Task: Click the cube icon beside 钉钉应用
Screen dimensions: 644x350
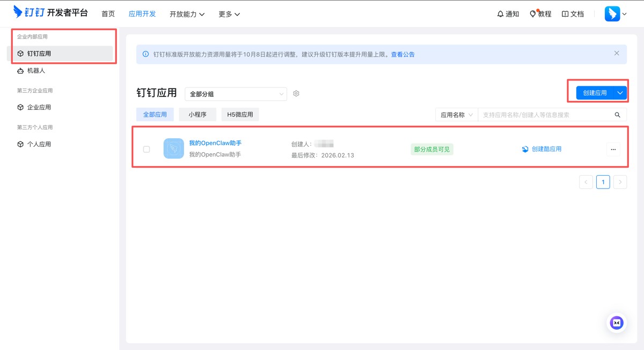Action: point(20,54)
